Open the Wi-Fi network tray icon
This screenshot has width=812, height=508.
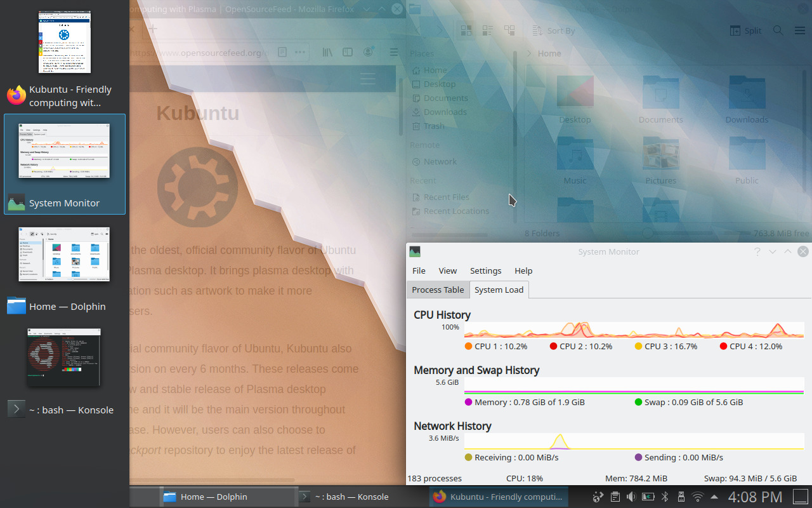pyautogui.click(x=698, y=497)
